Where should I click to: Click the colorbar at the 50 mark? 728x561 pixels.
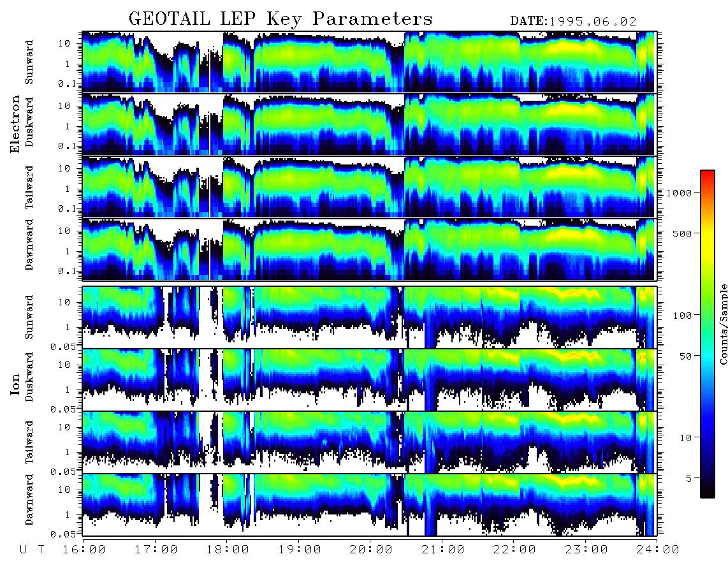click(x=708, y=356)
